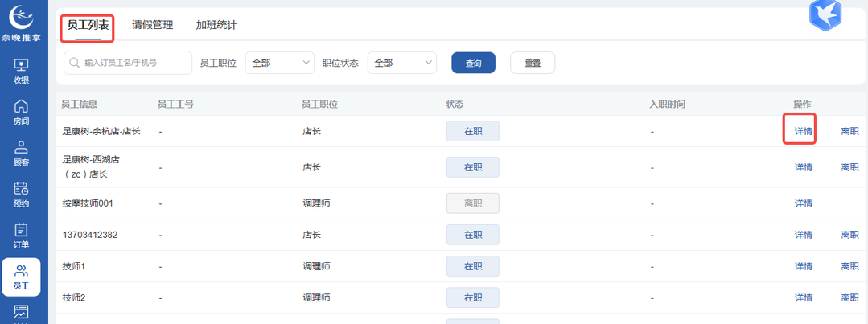Switch to the 员工列表 tab
Image resolution: width=868 pixels, height=324 pixels.
[88, 26]
